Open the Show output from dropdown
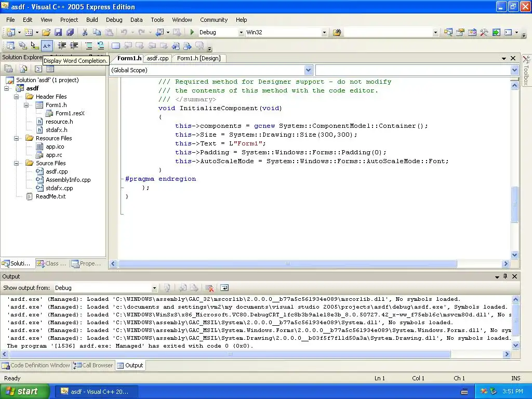 click(154, 288)
